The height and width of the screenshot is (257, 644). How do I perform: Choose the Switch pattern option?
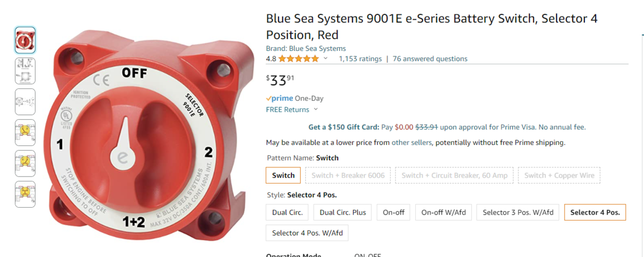coord(283,175)
